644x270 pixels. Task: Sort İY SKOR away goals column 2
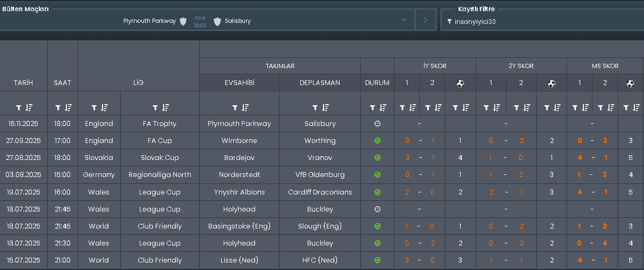438,107
